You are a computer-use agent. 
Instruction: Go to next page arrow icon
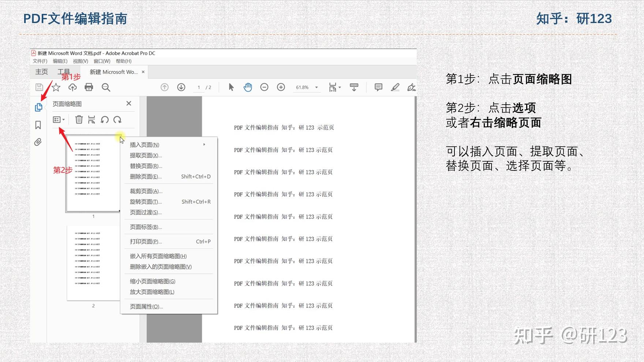(181, 87)
